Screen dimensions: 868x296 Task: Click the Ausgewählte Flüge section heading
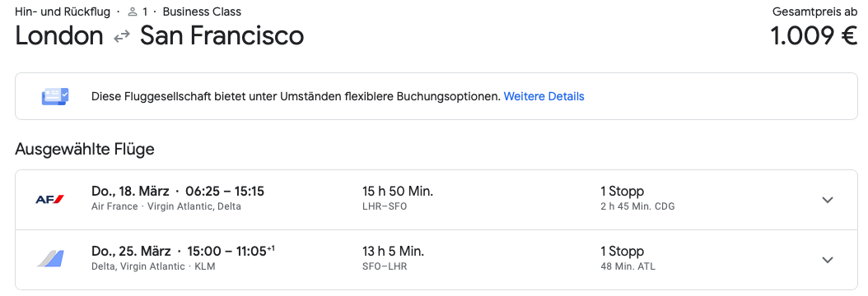pos(85,149)
